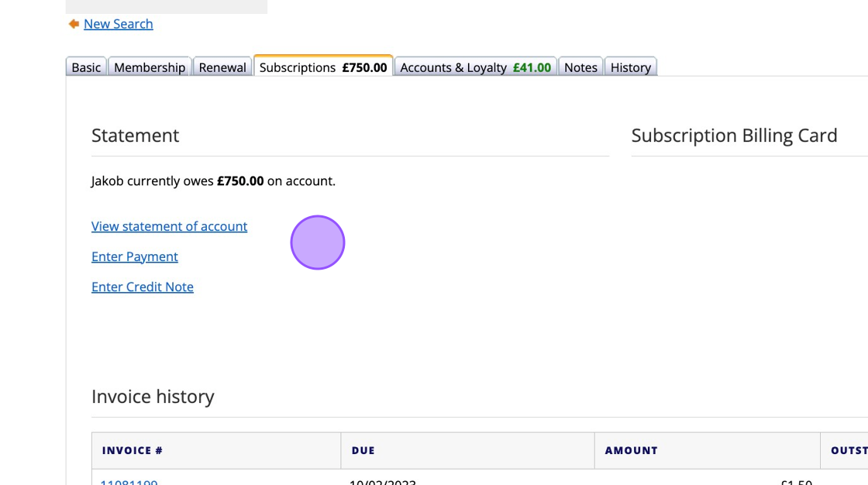Click the Subscription Billing Card heading
Screen dimensions: 868x485
click(734, 136)
